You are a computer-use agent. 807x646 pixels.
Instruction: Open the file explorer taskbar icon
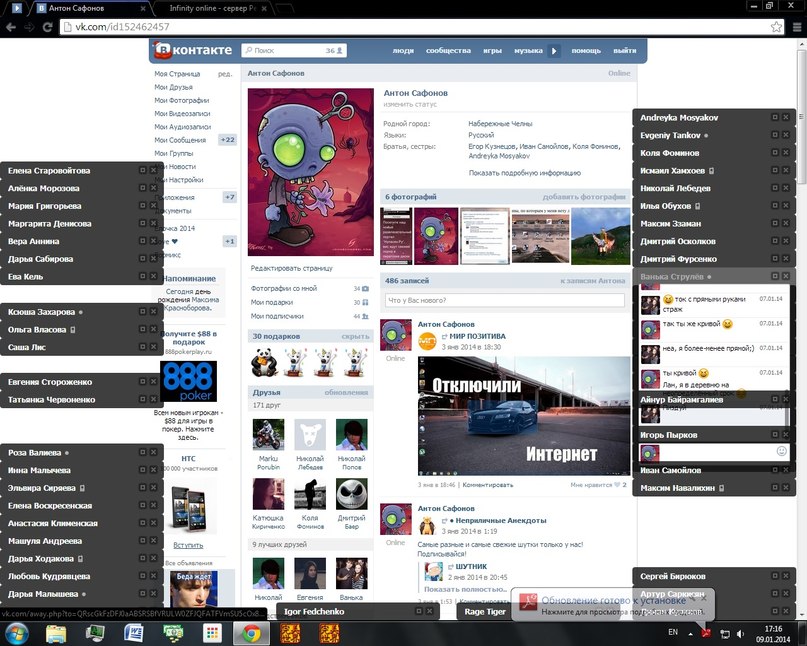56,634
